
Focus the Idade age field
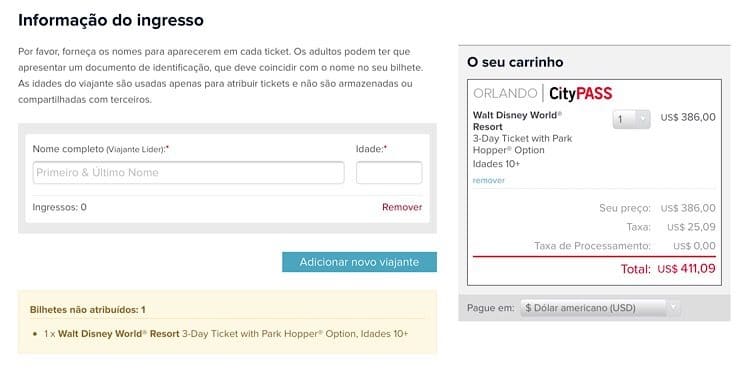click(x=389, y=172)
